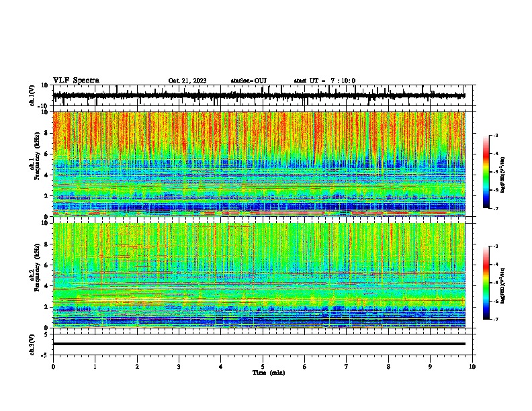Click the ch.2 spectrogram color bar

pyautogui.click(x=486, y=283)
